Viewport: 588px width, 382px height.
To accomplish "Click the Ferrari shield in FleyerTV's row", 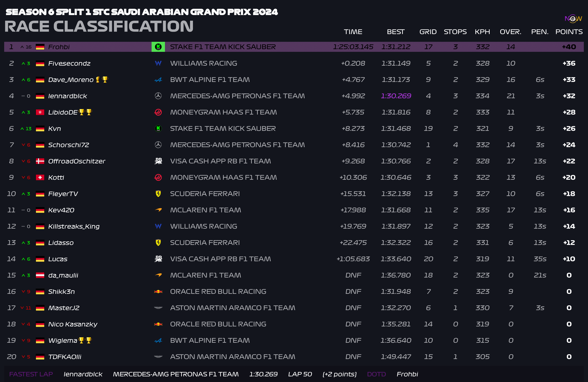I will [158, 194].
